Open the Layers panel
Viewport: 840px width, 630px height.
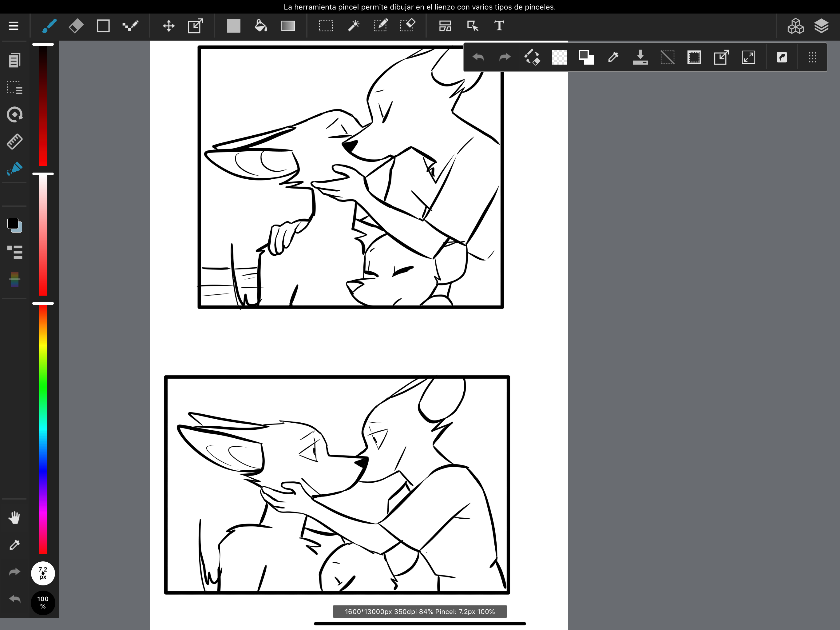pyautogui.click(x=821, y=26)
